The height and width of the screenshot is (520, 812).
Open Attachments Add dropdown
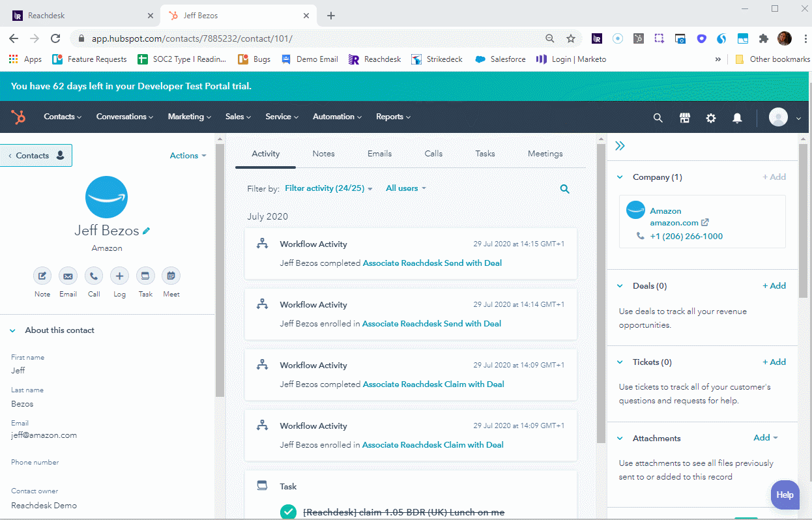pos(766,438)
